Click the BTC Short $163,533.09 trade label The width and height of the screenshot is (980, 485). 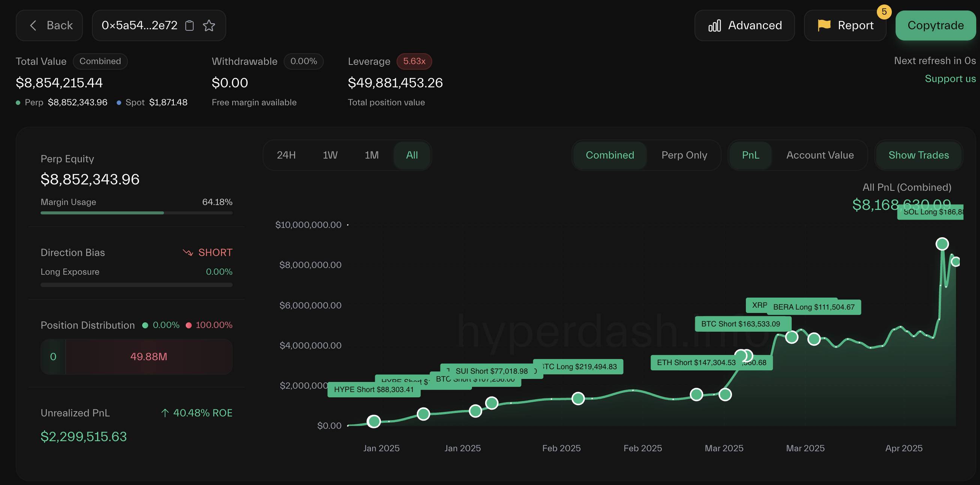[742, 324]
